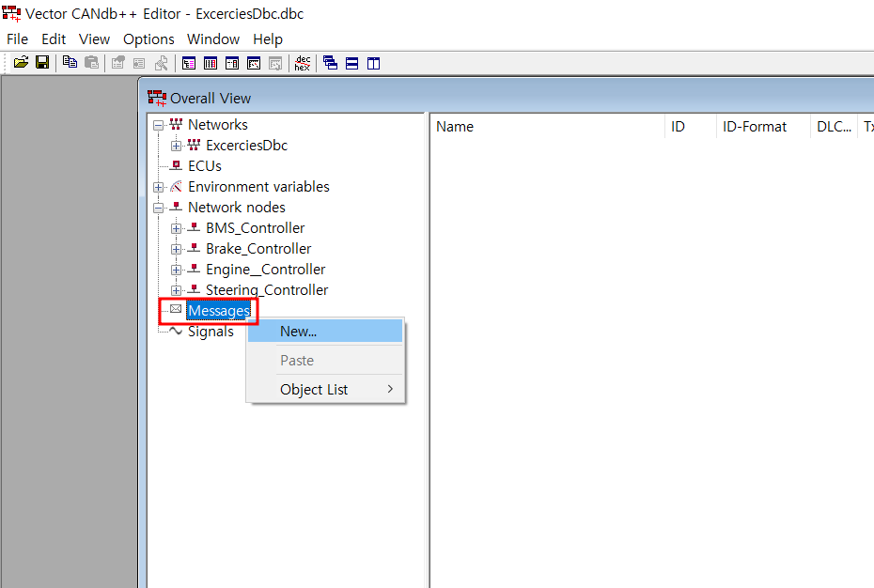Collapse the Network nodes branch

pos(158,208)
